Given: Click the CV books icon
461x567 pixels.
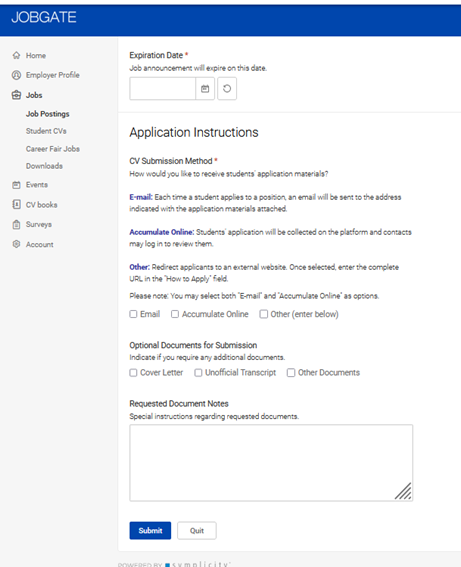Looking at the screenshot, I should 16,204.
